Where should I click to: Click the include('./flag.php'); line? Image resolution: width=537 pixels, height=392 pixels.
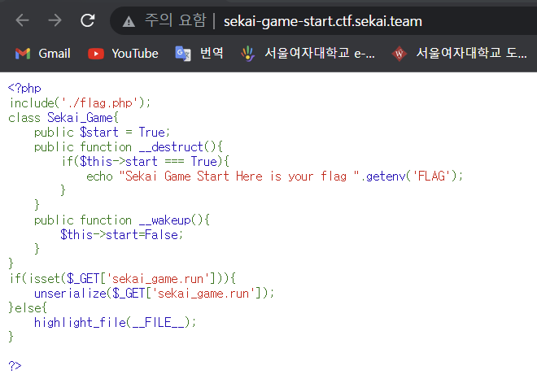(80, 102)
